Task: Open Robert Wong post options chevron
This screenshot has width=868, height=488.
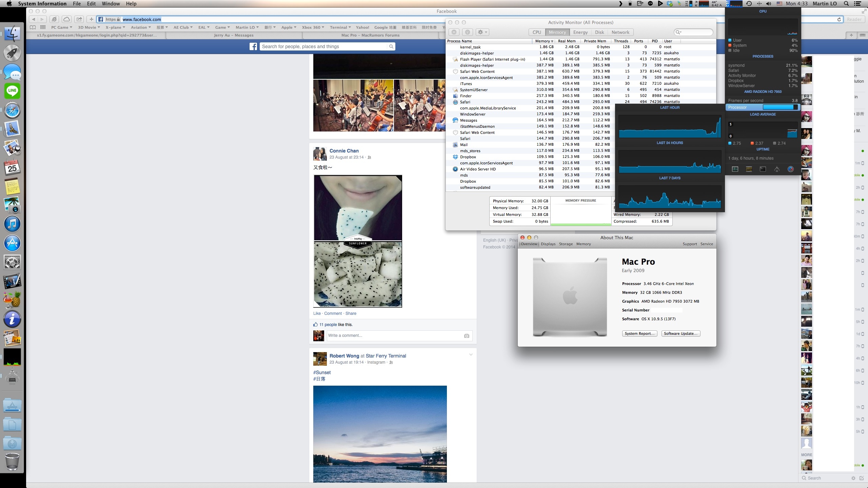Action: [471, 355]
